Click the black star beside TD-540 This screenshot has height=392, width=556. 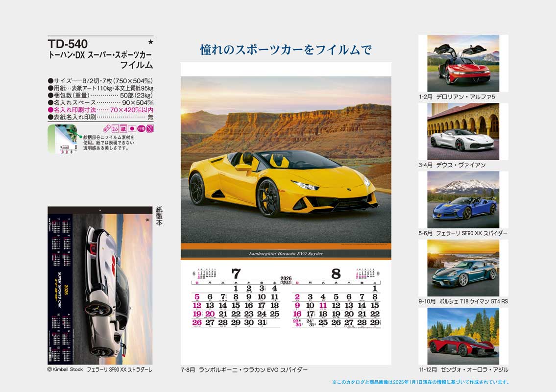click(x=151, y=42)
